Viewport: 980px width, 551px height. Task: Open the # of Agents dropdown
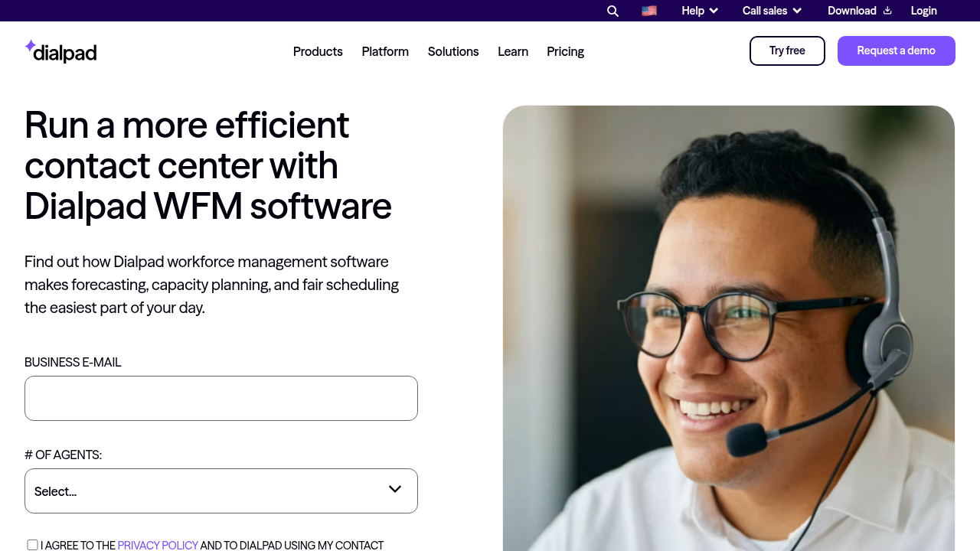(x=221, y=491)
